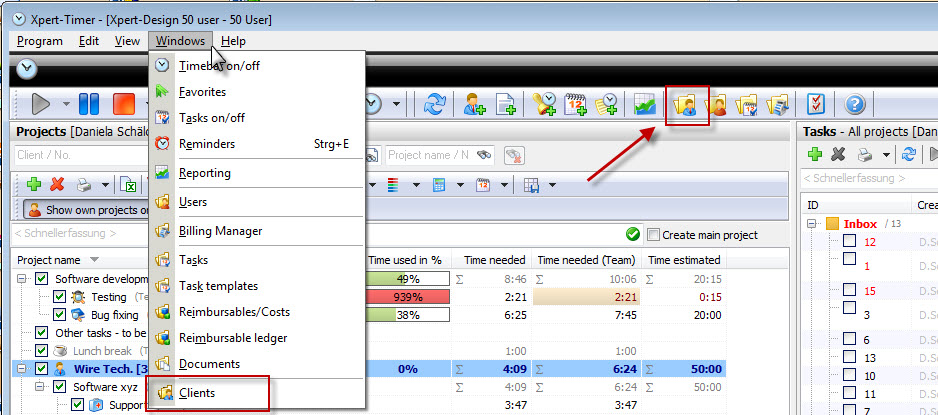938x415 pixels.
Task: Open Billing Manager from the Windows menu
Action: (x=220, y=231)
